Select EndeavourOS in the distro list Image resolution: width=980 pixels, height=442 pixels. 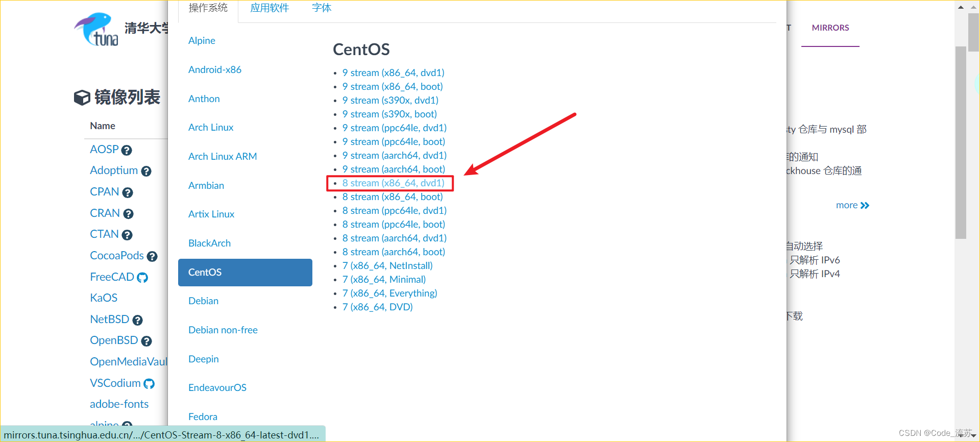pyautogui.click(x=217, y=388)
